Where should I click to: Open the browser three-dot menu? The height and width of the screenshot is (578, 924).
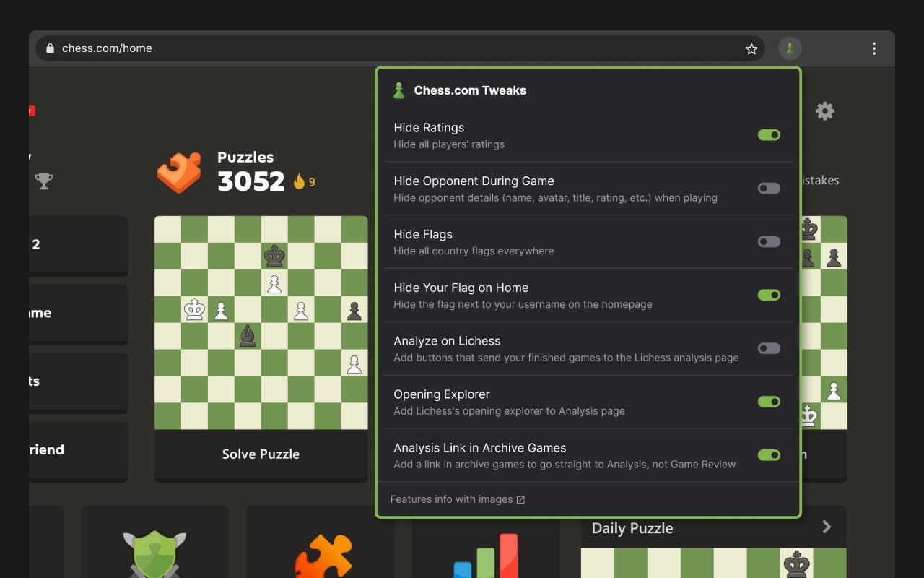874,48
